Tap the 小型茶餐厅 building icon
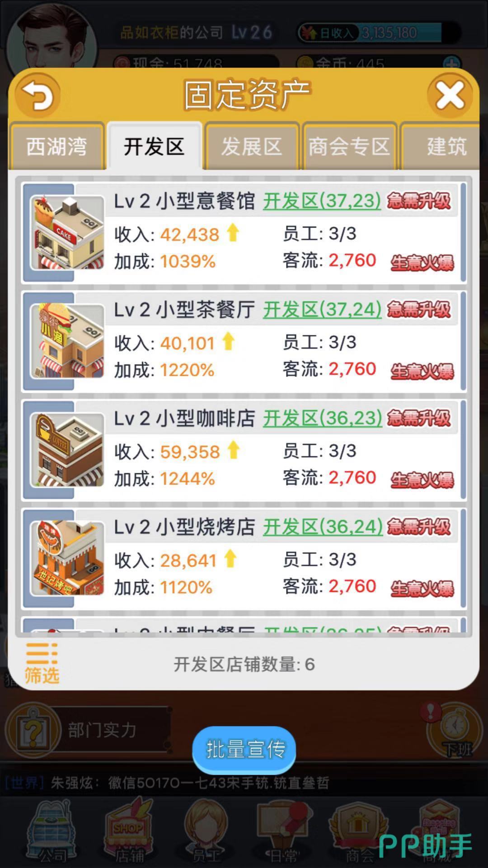488x868 pixels. coord(67,341)
